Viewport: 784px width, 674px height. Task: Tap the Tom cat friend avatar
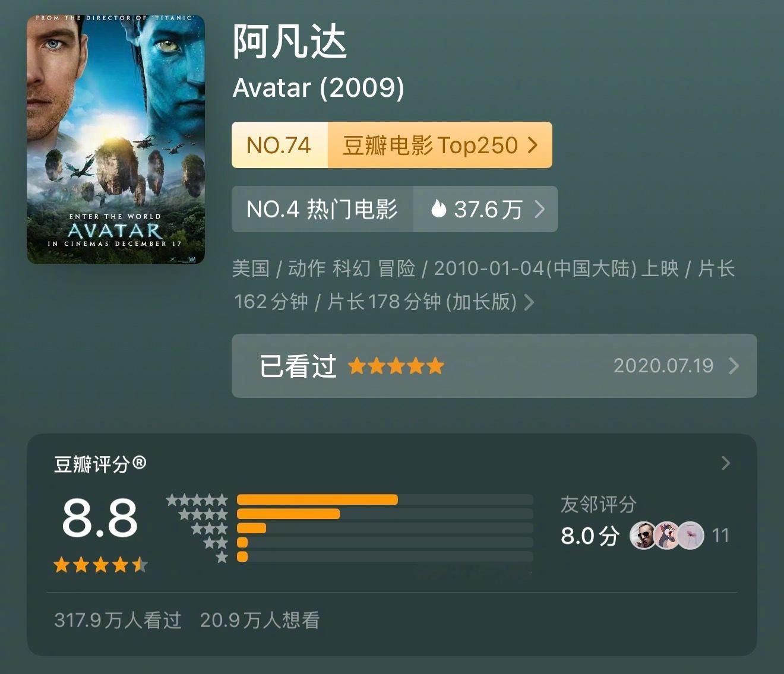coord(667,536)
